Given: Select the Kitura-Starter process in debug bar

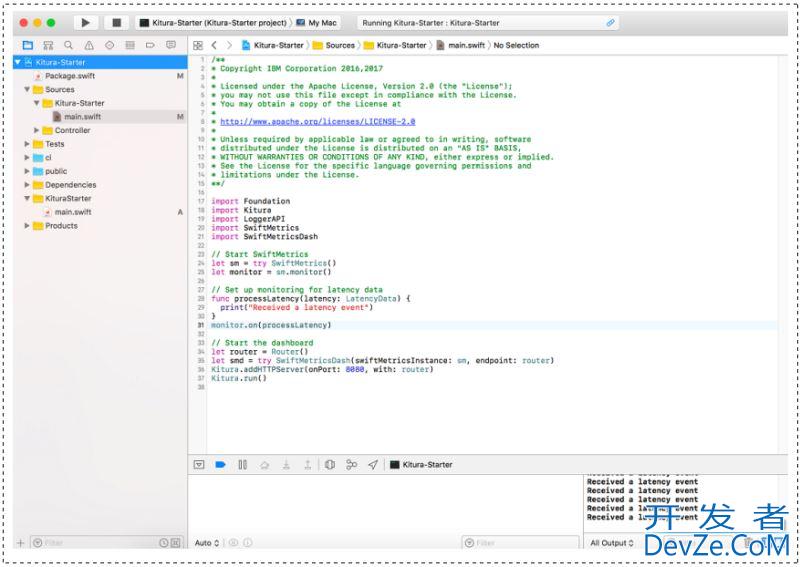Looking at the screenshot, I should [x=421, y=464].
